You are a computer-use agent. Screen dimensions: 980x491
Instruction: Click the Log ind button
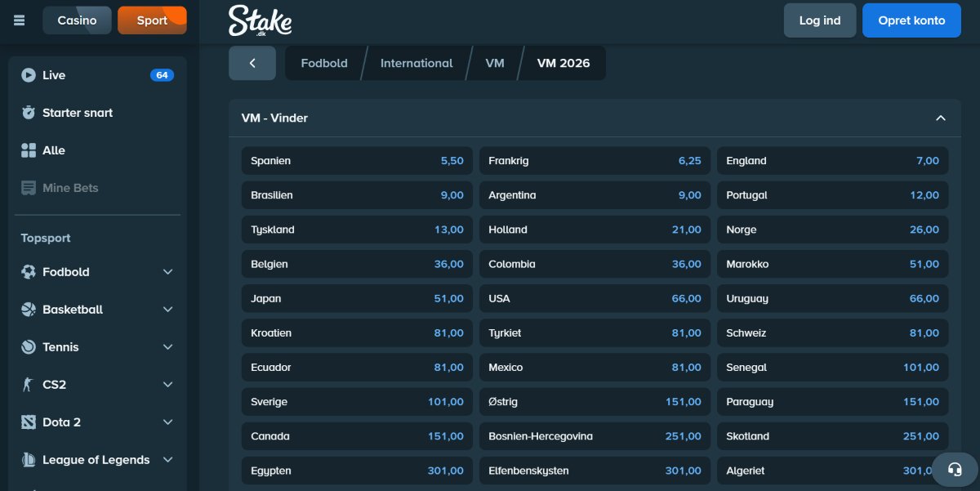click(x=820, y=20)
